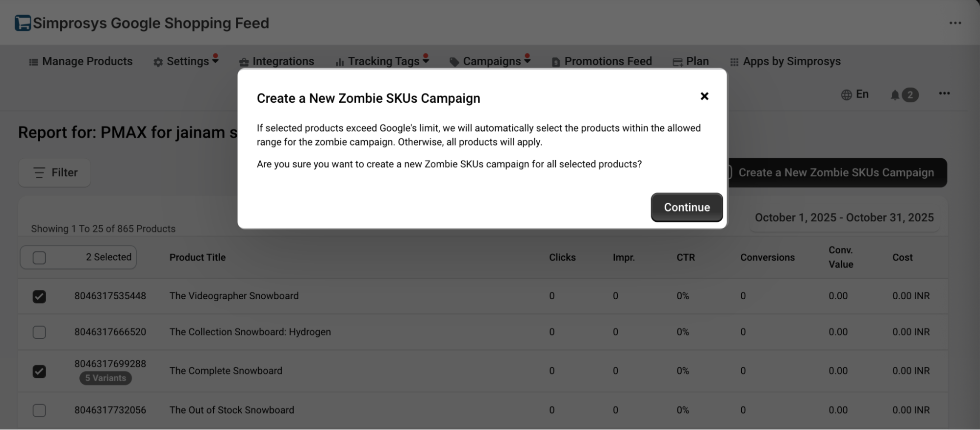
Task: Toggle the select-all products checkbox
Action: tap(39, 258)
